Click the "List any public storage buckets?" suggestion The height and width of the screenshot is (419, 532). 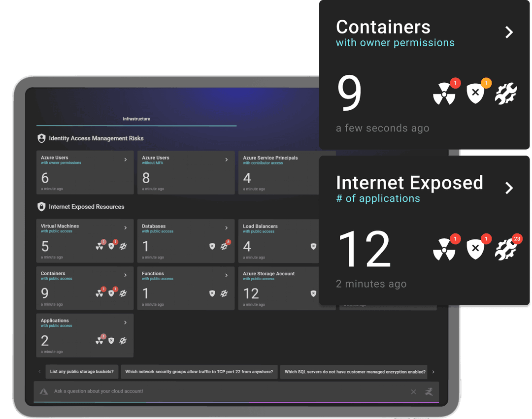coord(82,372)
